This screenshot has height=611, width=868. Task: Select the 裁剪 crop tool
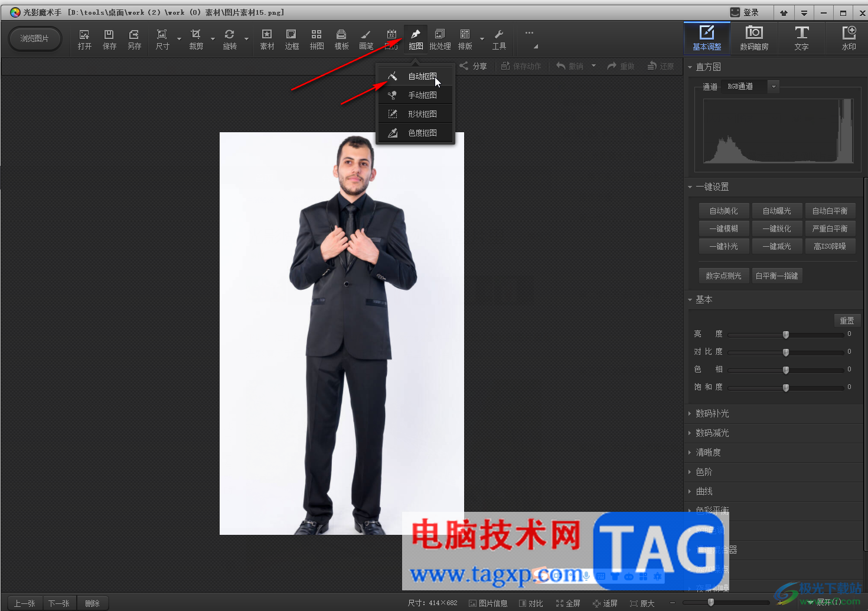tap(196, 40)
